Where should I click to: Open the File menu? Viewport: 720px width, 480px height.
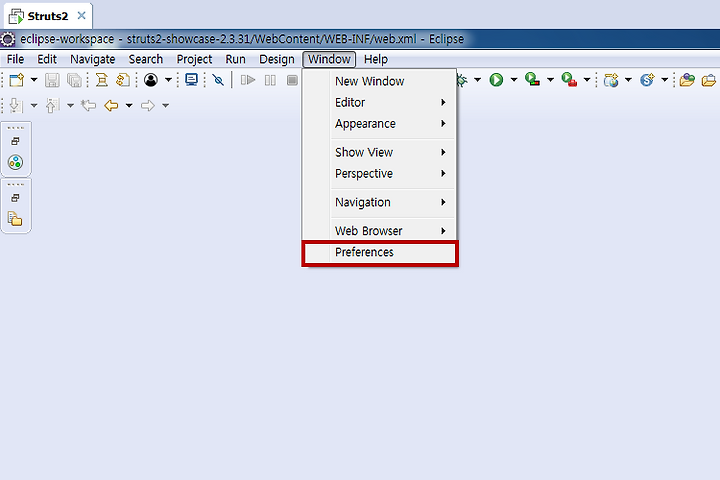[15, 59]
